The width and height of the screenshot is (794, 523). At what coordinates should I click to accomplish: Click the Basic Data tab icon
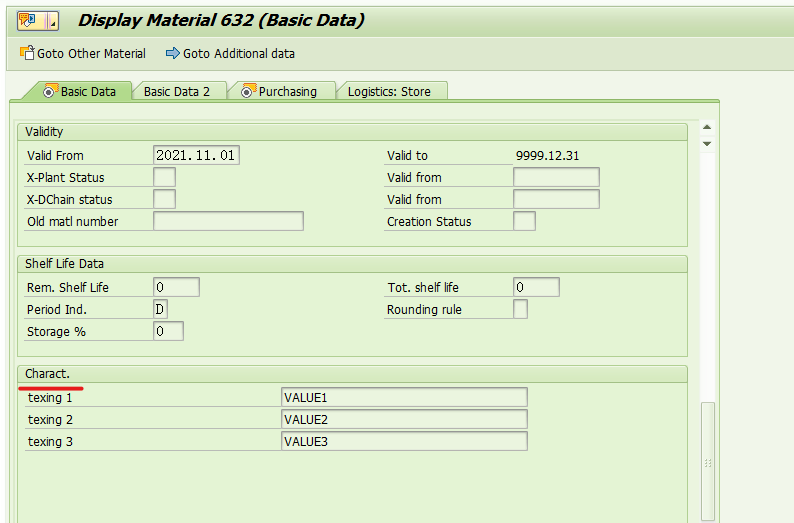(x=50, y=91)
